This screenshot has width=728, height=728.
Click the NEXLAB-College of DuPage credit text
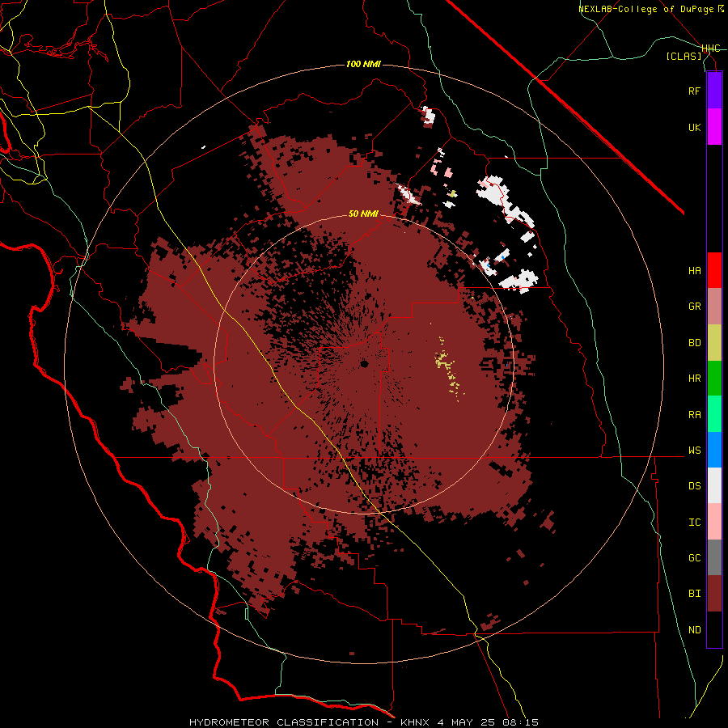647,9
